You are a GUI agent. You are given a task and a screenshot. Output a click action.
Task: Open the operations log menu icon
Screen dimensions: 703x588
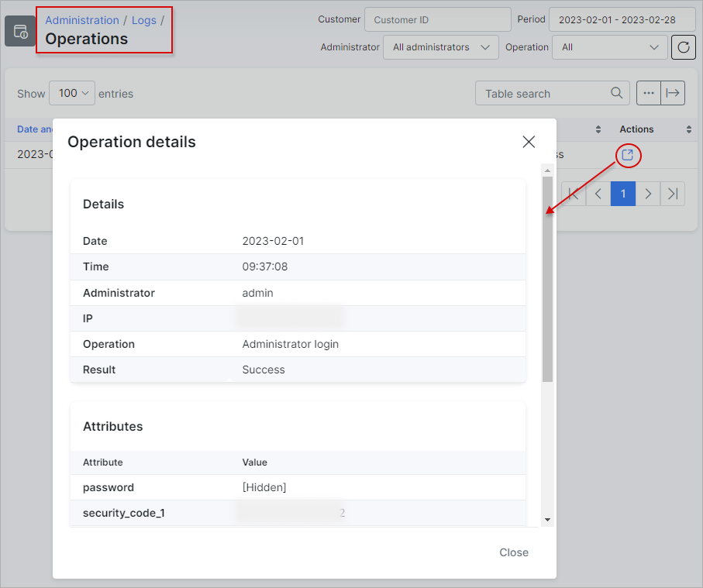pyautogui.click(x=20, y=31)
